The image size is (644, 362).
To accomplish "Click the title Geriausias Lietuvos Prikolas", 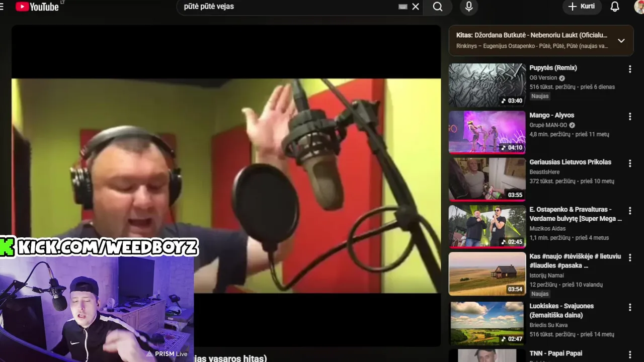I will (x=570, y=162).
